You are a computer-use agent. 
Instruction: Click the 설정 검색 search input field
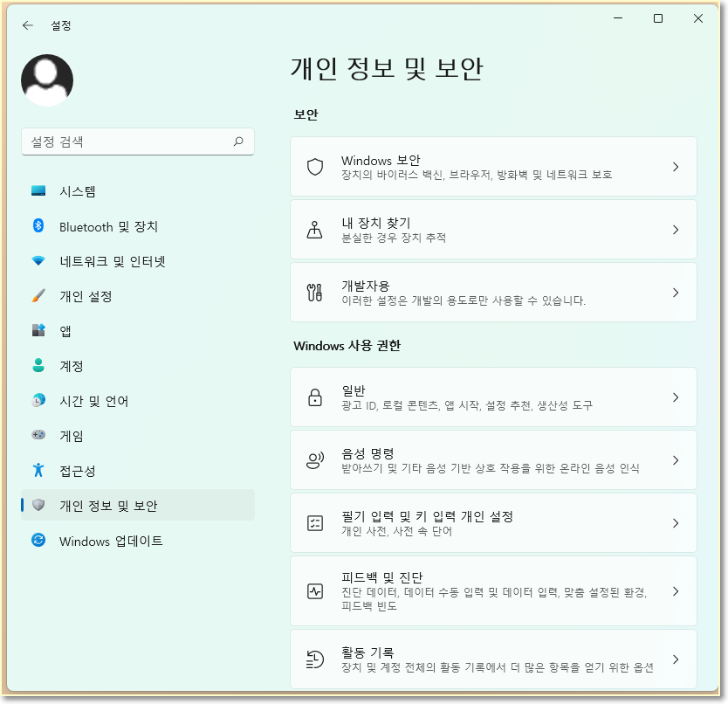(x=138, y=141)
